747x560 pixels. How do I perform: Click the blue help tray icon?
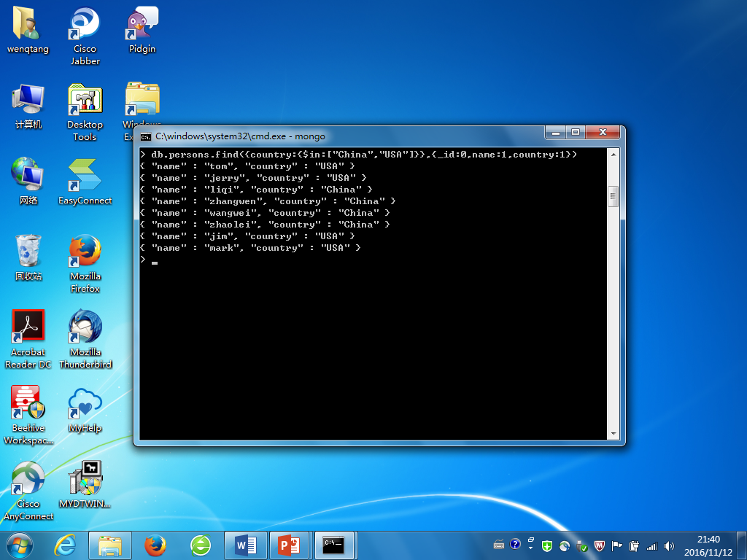(x=515, y=544)
